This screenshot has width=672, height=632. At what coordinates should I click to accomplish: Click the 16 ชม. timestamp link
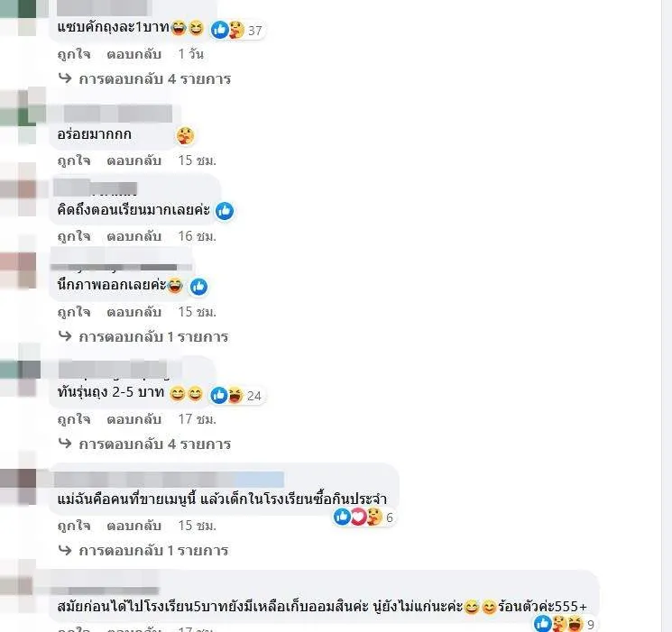pyautogui.click(x=198, y=236)
